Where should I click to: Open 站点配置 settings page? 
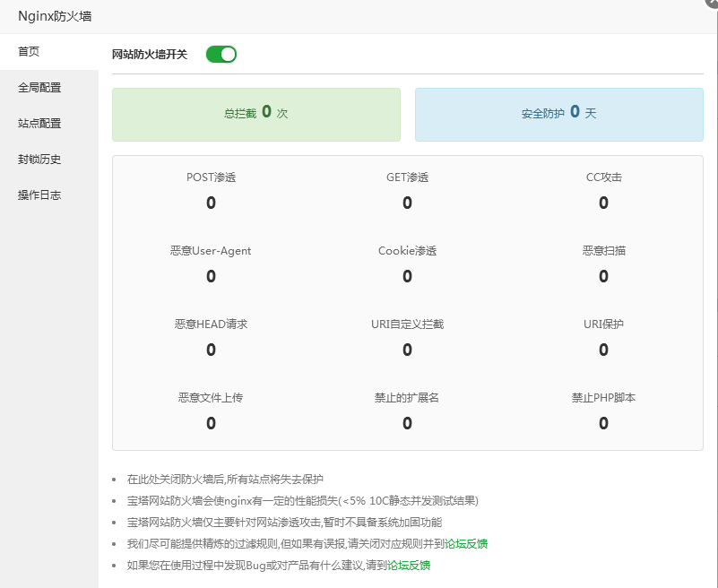[39, 123]
